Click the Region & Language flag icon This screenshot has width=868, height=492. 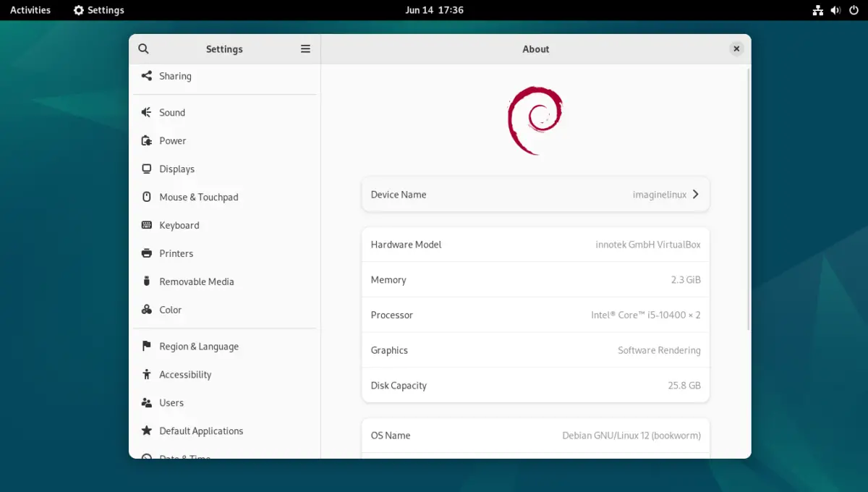coord(146,346)
